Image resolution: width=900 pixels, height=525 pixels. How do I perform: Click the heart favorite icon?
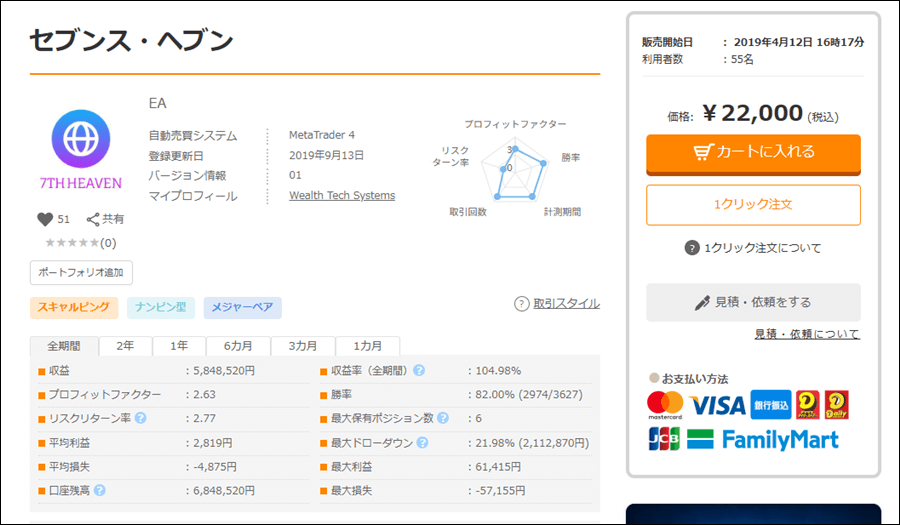[44, 219]
